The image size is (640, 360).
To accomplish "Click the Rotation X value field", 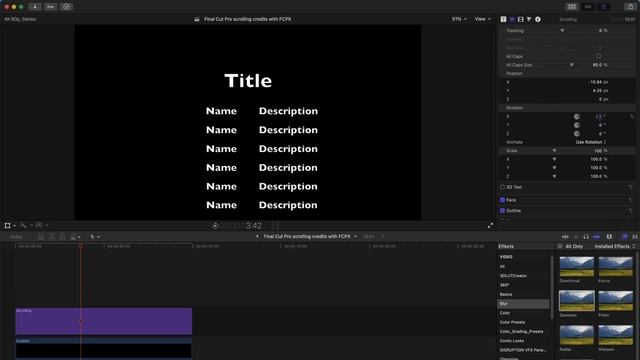I will coord(599,117).
